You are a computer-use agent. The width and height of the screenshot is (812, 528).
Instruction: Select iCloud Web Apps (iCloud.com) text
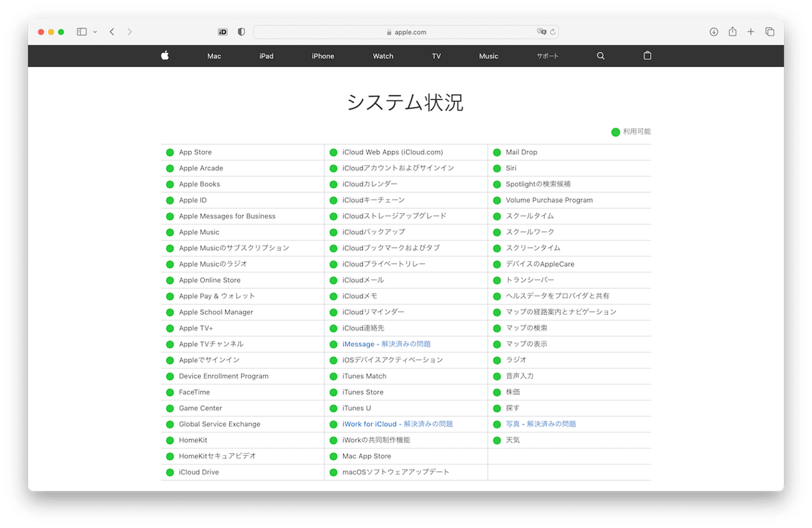click(393, 152)
